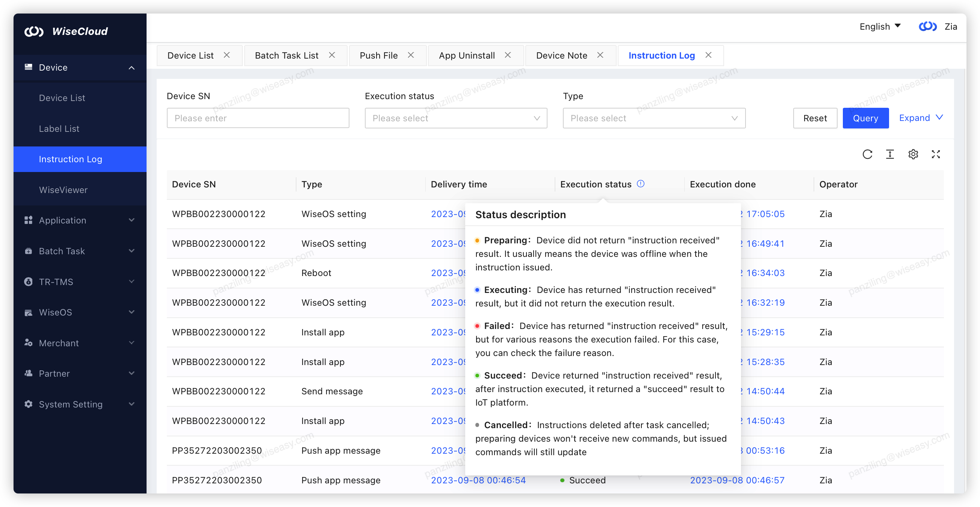Image resolution: width=980 pixels, height=507 pixels.
Task: Click the Reset button
Action: 815,118
